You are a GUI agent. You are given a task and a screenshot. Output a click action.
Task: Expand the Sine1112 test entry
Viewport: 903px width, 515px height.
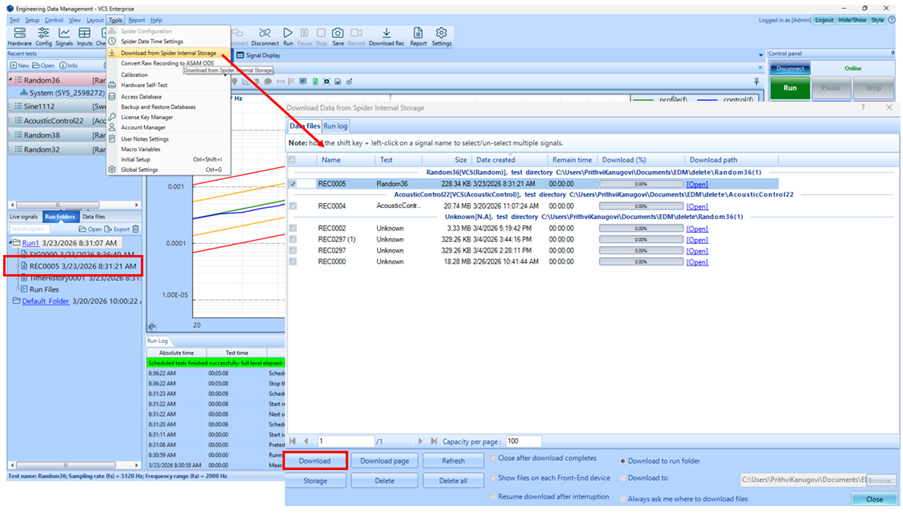tap(9, 105)
